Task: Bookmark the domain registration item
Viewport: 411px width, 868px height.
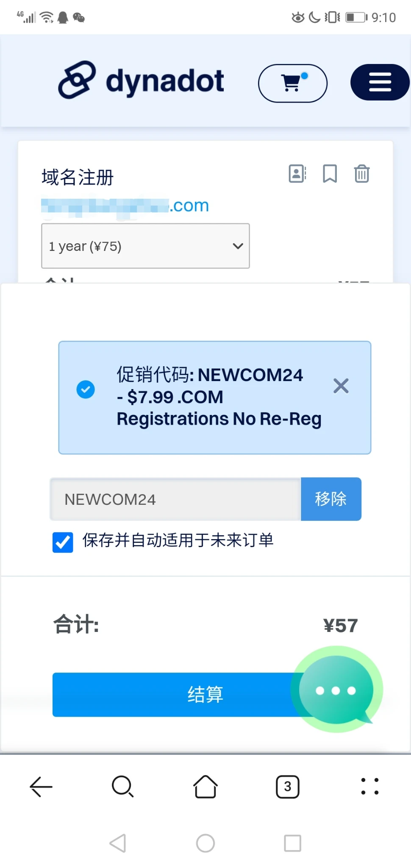Action: click(330, 174)
